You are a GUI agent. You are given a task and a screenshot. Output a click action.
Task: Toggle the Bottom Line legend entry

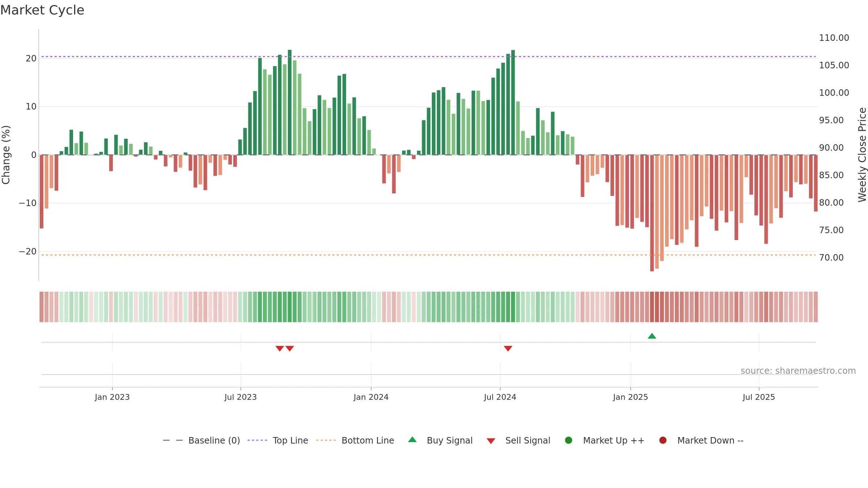click(x=355, y=440)
